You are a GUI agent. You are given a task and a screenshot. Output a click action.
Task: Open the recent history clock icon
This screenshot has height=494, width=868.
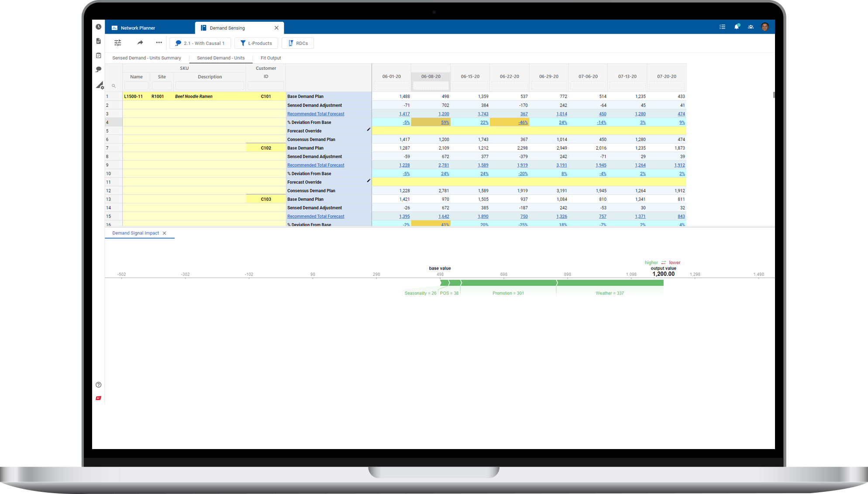click(99, 27)
